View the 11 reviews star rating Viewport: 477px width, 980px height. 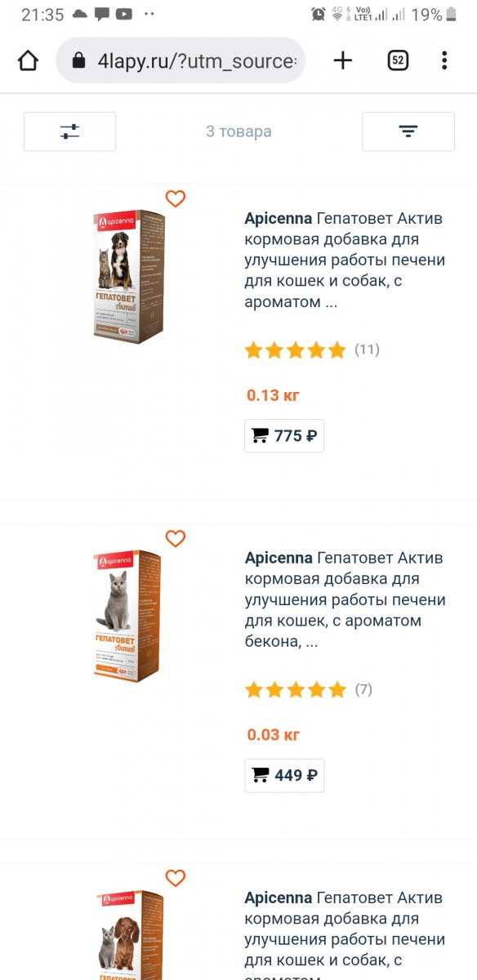pos(312,350)
